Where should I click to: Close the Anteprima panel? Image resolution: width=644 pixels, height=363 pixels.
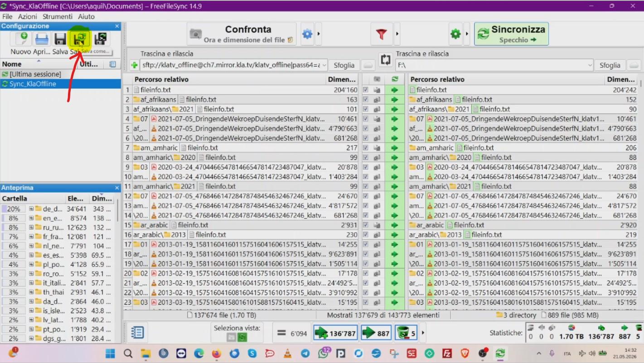[117, 188]
